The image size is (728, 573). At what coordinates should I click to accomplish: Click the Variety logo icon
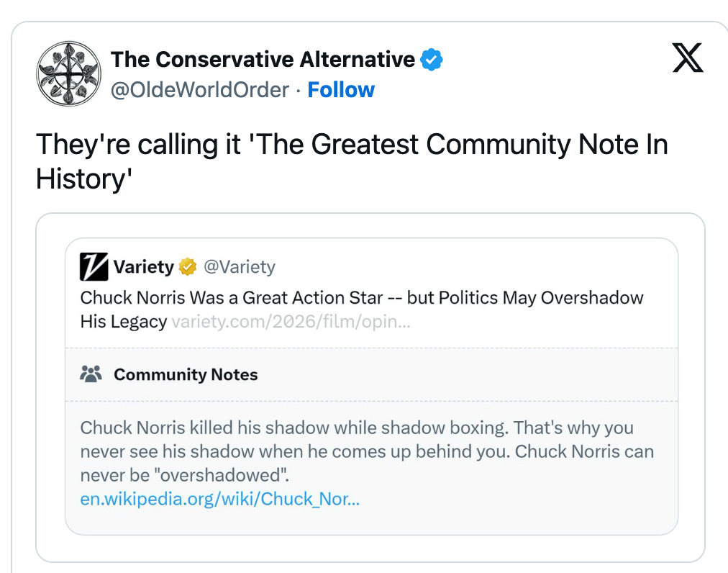click(94, 268)
